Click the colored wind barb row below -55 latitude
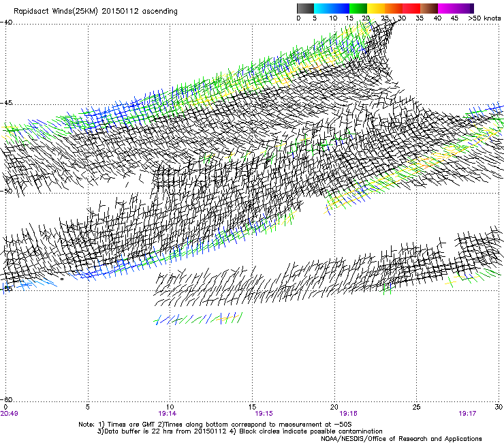The width and height of the screenshot is (504, 443). [x=198, y=318]
